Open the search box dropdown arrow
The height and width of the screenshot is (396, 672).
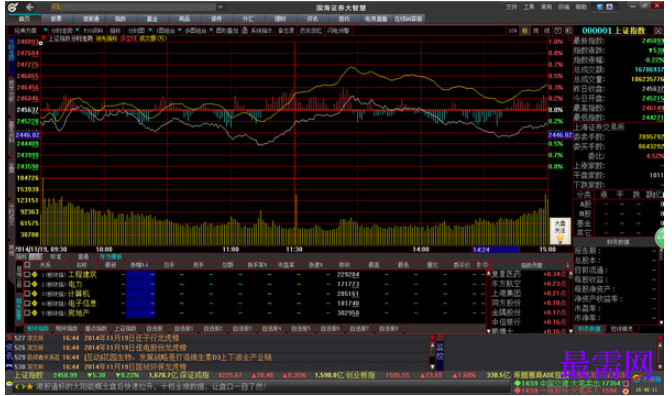click(x=220, y=7)
